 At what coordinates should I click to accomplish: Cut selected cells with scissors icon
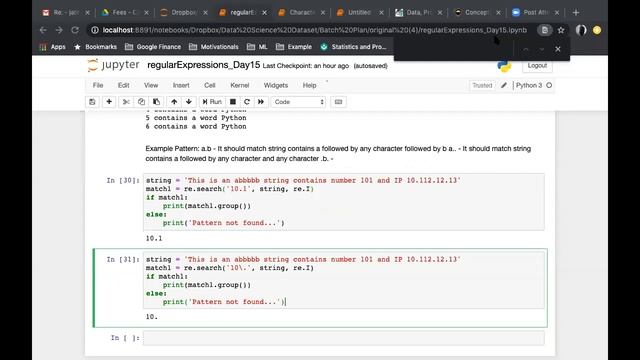126,102
